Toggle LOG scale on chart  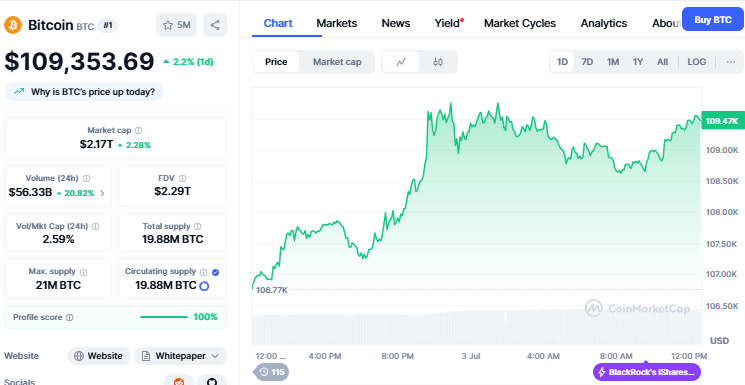[697, 62]
